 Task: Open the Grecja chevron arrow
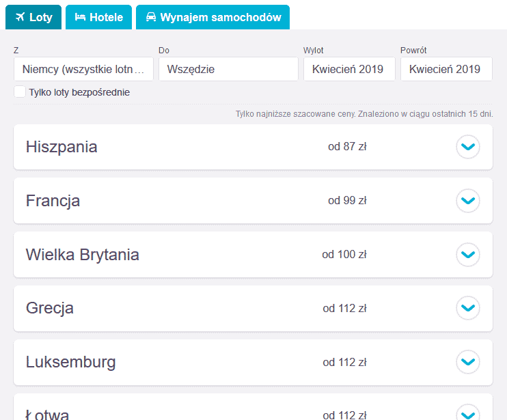coord(468,308)
